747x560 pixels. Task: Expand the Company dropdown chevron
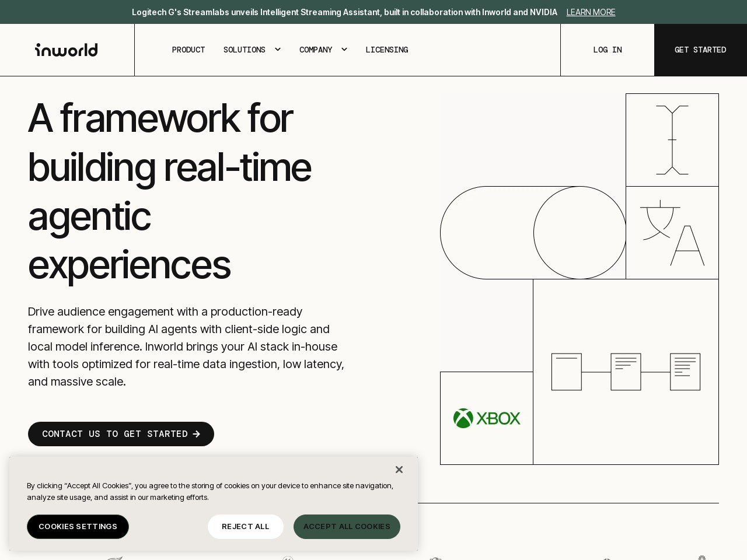click(x=344, y=50)
